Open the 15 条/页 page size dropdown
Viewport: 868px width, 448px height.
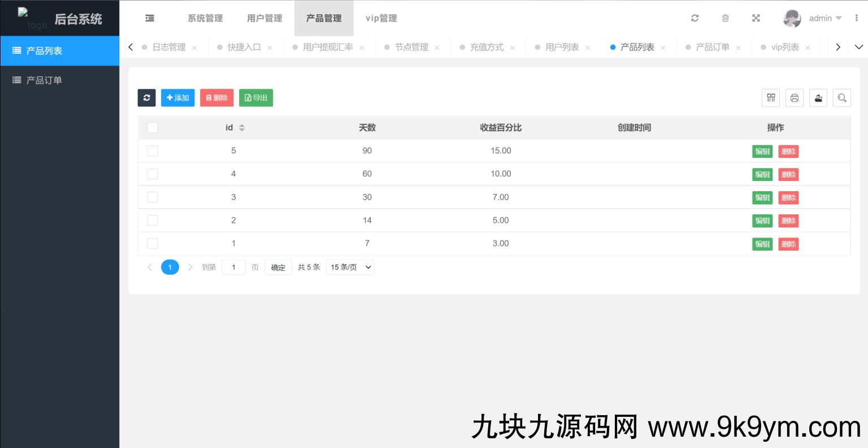pyautogui.click(x=350, y=268)
